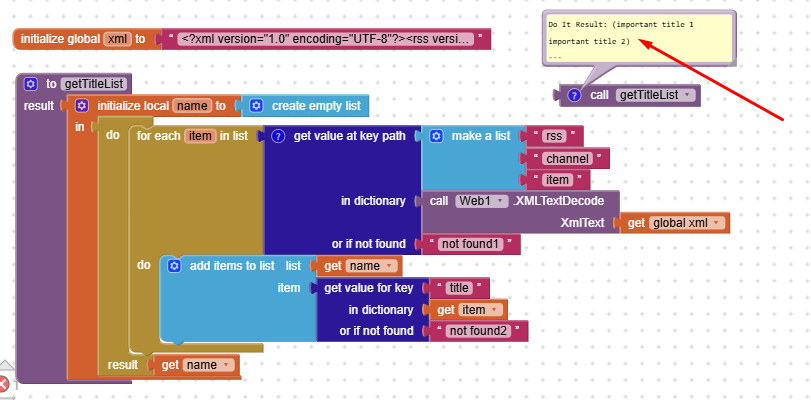The width and height of the screenshot is (811, 400).
Task: Edit the procedure name getTitleList
Action: click(93, 84)
